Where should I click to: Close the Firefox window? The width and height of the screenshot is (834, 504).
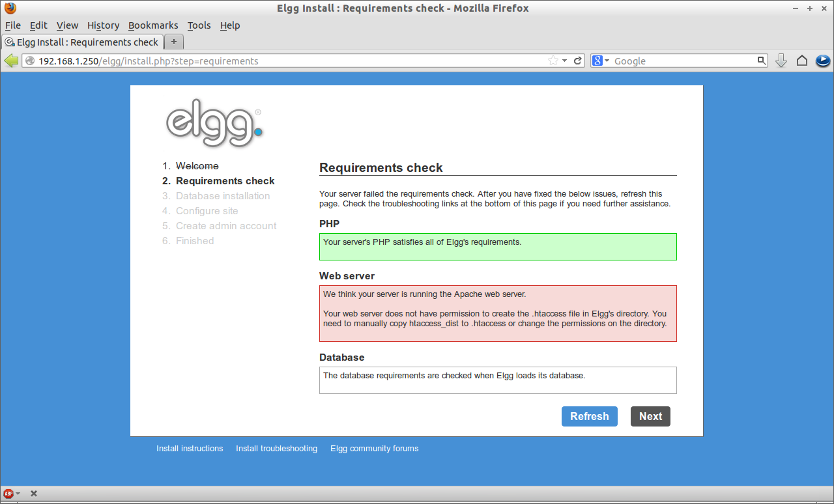tap(823, 8)
